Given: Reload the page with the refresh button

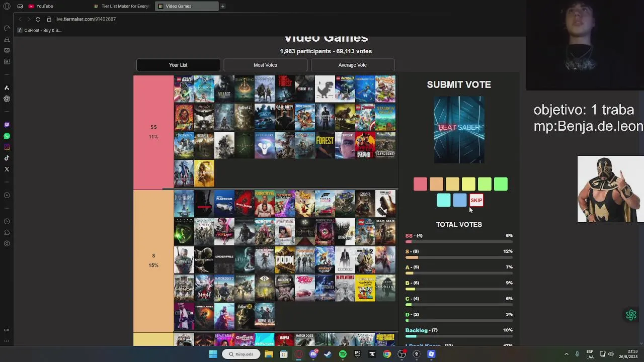Looking at the screenshot, I should pos(38,19).
